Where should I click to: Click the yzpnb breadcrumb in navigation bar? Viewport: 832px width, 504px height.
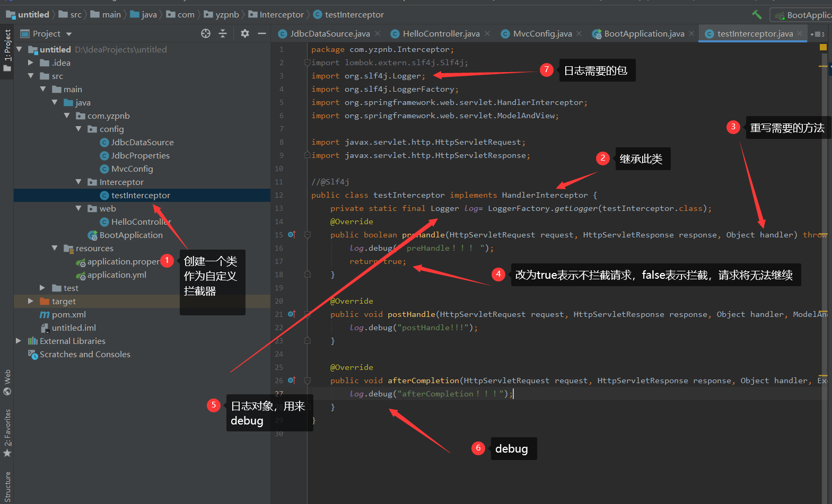(222, 15)
